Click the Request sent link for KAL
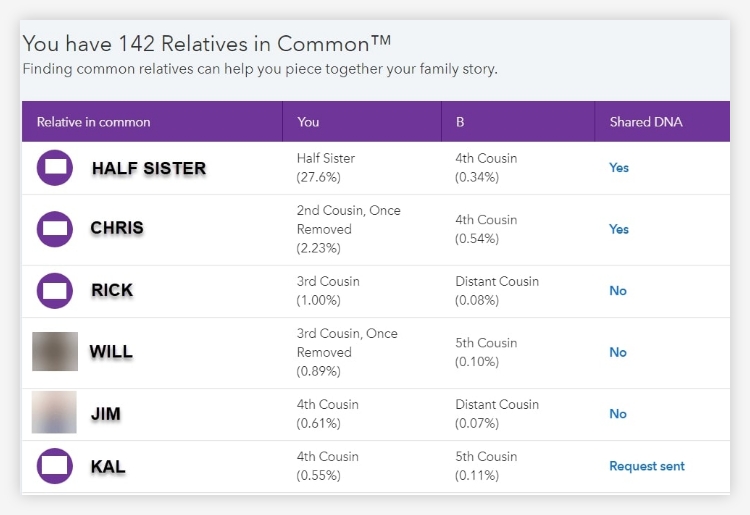This screenshot has width=750, height=515. 647,466
